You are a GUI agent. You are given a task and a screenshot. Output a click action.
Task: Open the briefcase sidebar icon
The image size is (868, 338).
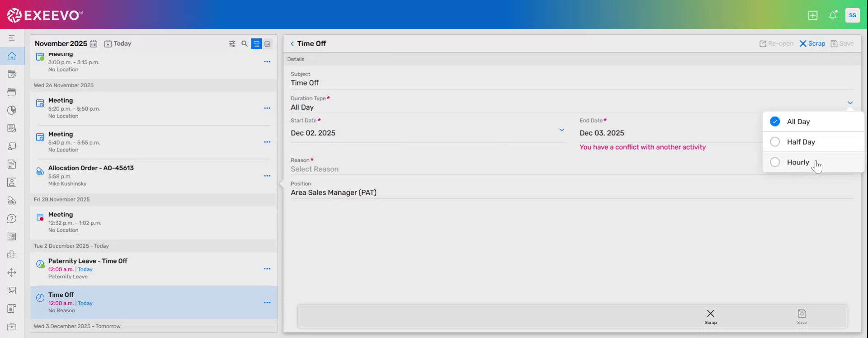[x=12, y=327]
